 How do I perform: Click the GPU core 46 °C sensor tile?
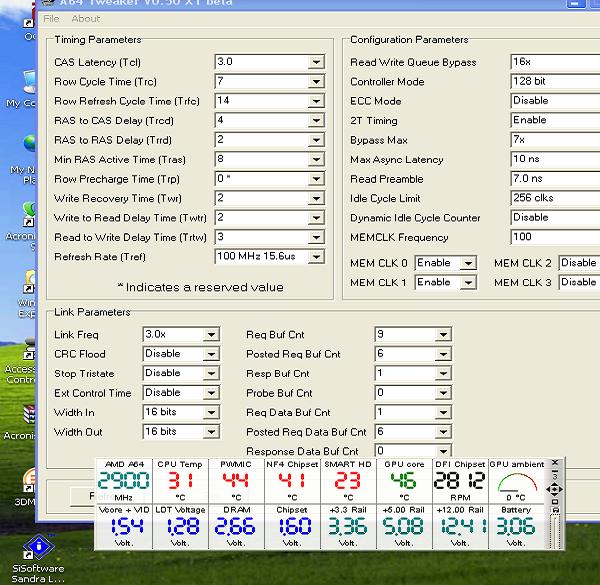404,481
